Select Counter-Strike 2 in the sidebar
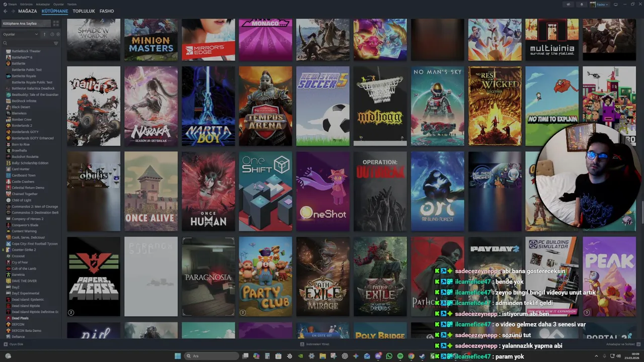644x362 pixels. tap(24, 250)
